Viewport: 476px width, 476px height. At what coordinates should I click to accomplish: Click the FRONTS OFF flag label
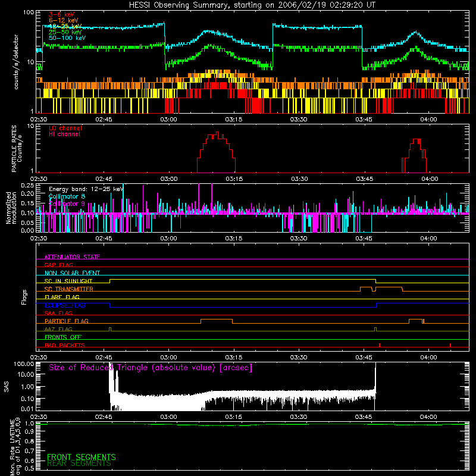[63, 337]
